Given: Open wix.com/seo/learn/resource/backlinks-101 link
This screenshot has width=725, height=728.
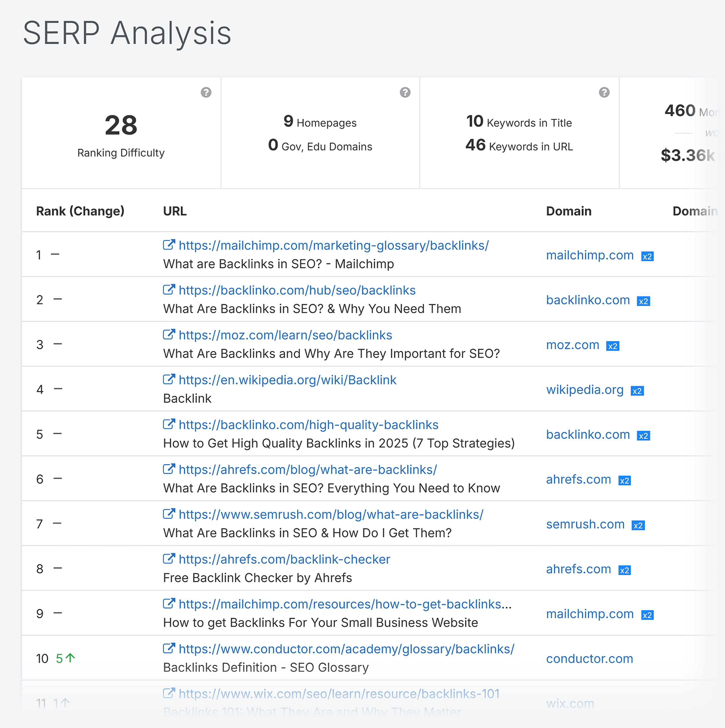Looking at the screenshot, I should [339, 694].
